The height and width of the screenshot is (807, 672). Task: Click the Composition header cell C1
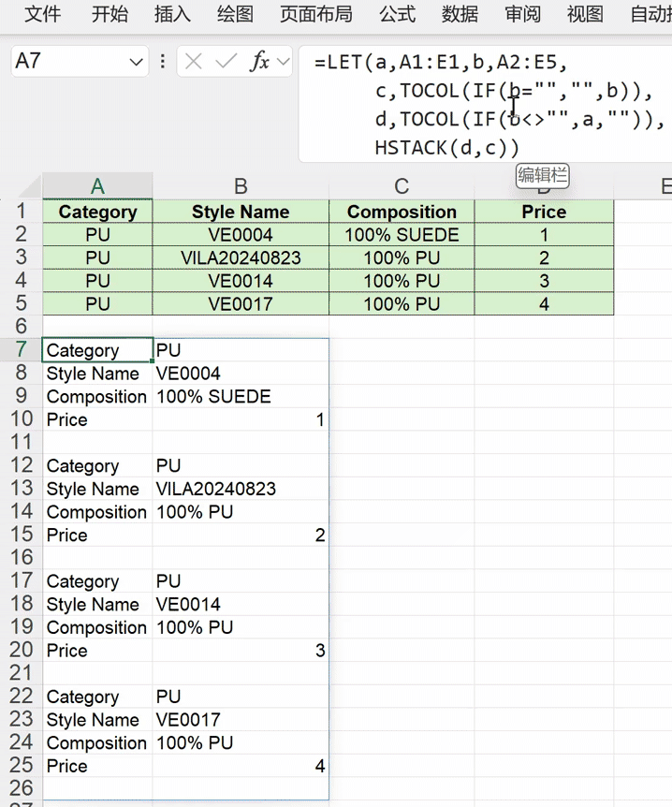point(402,212)
